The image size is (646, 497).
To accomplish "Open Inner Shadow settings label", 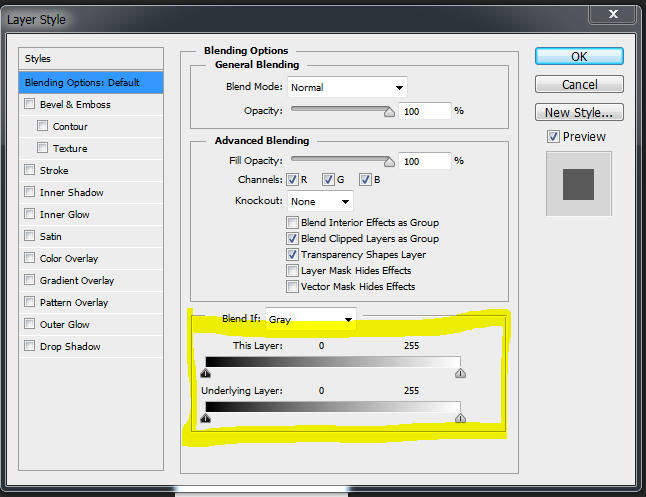I will 72,192.
